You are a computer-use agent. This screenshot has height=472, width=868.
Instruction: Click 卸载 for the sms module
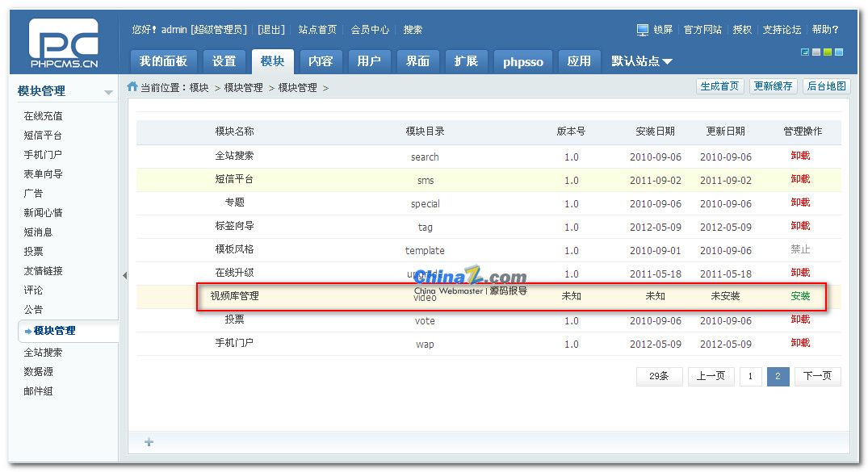pos(800,179)
